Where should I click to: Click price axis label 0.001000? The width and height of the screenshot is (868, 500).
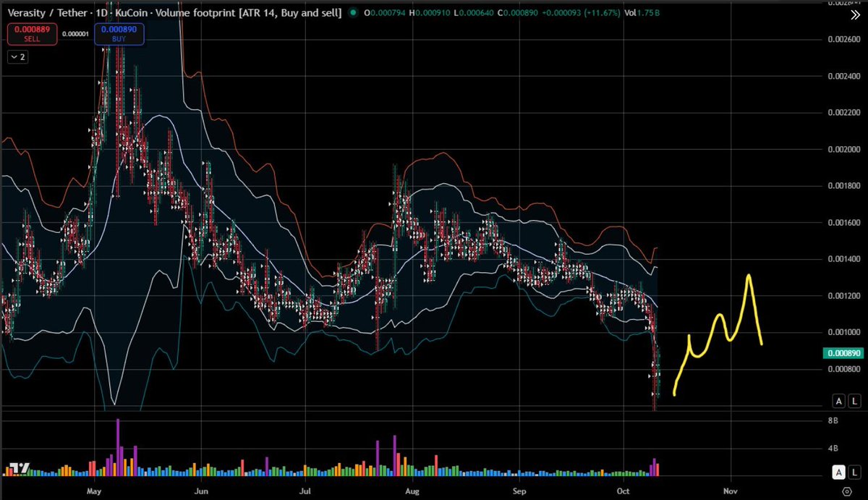coord(843,332)
